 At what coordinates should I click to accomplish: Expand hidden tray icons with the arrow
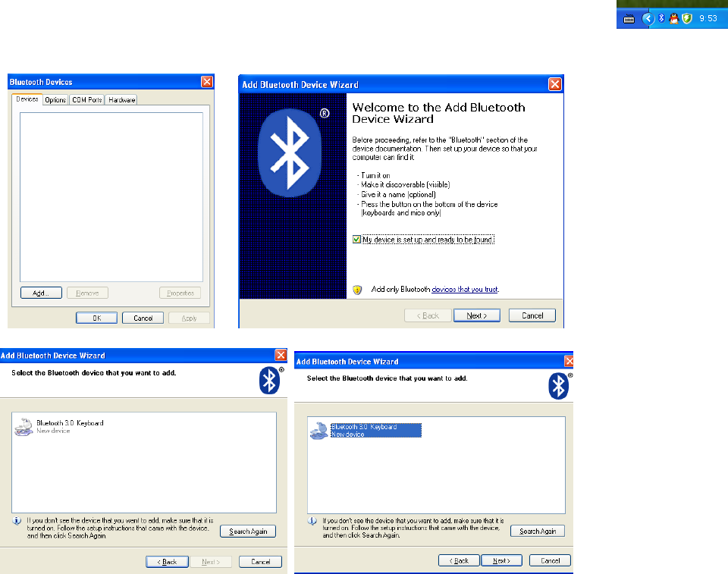pyautogui.click(x=648, y=18)
